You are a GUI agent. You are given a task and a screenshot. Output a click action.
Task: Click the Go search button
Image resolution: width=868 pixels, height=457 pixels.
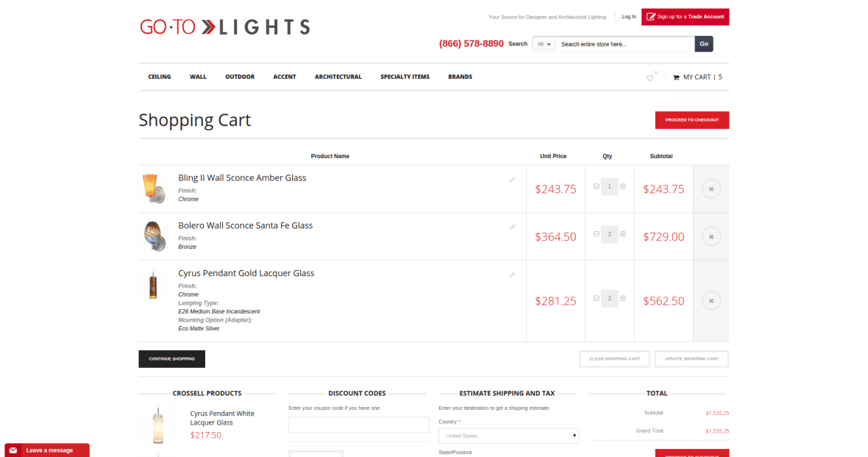pyautogui.click(x=702, y=43)
